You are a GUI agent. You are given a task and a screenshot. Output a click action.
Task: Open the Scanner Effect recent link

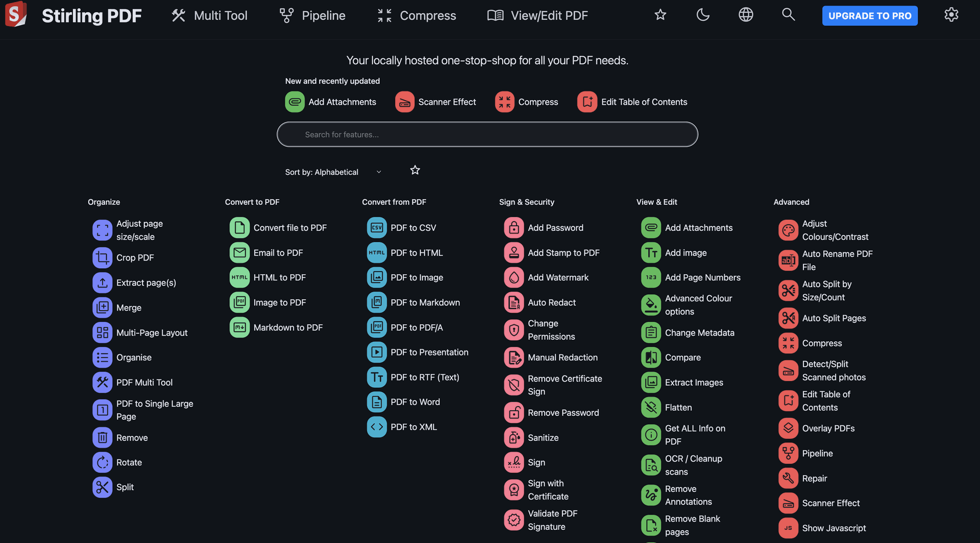(435, 102)
